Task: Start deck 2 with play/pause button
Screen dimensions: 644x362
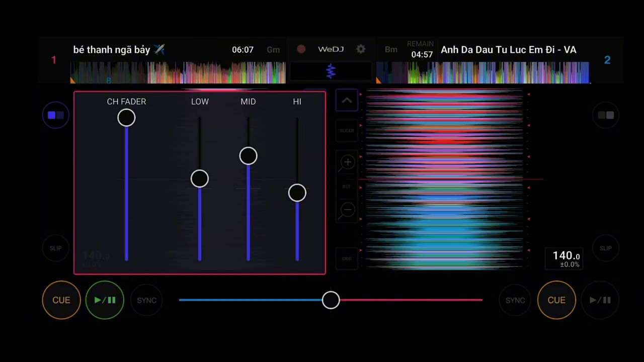Action: coord(600,300)
